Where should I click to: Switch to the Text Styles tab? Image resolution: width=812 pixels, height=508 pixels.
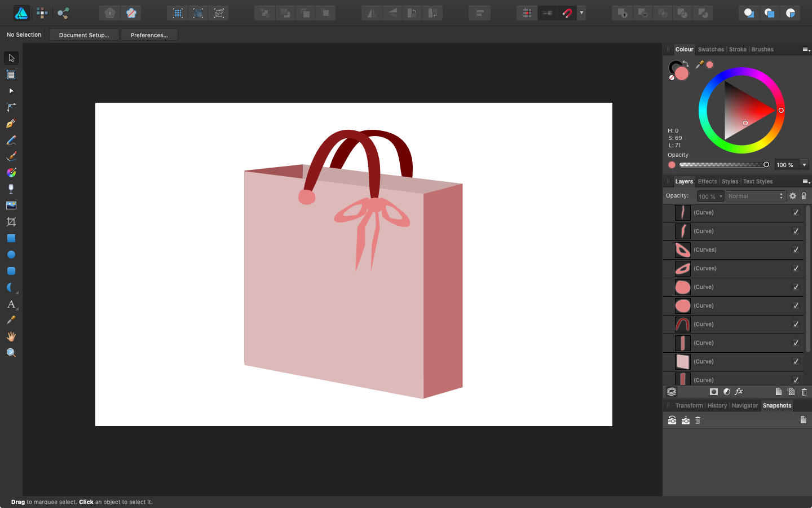[758, 181]
